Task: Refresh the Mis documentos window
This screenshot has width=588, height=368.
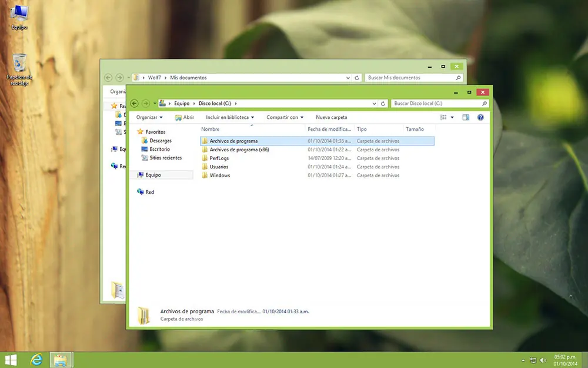Action: tap(357, 78)
